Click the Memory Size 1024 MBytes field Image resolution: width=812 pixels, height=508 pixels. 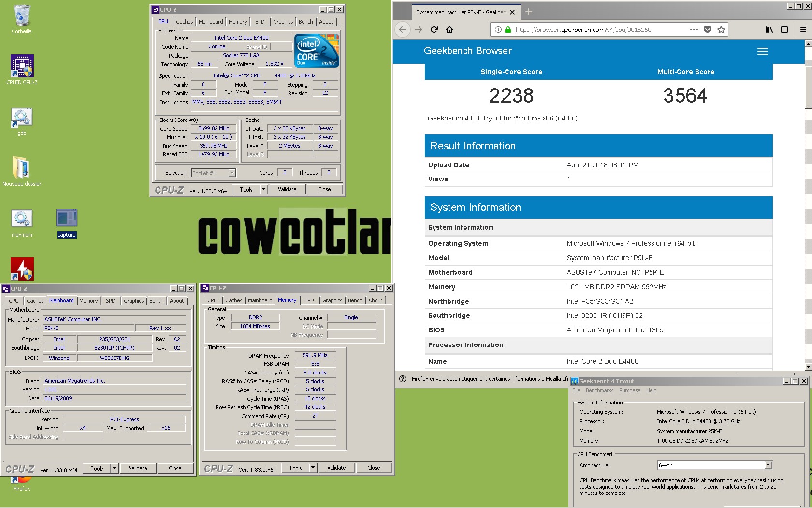click(255, 326)
